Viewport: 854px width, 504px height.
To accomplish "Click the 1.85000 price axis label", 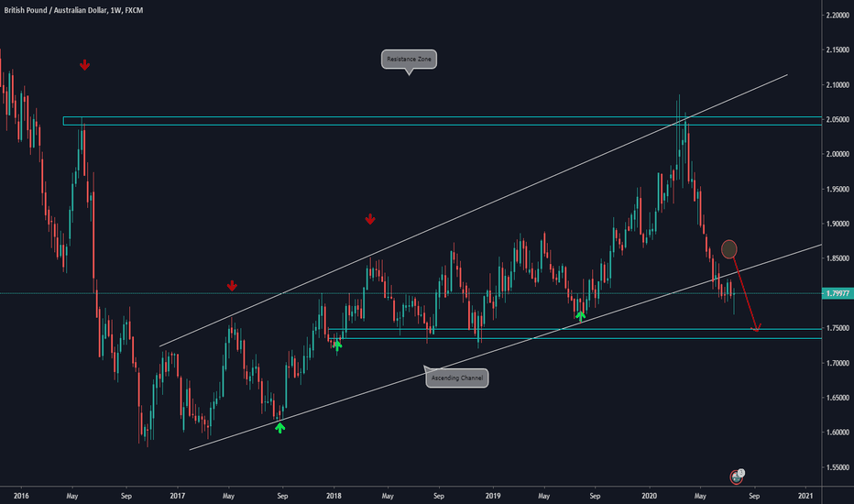I will coord(838,258).
